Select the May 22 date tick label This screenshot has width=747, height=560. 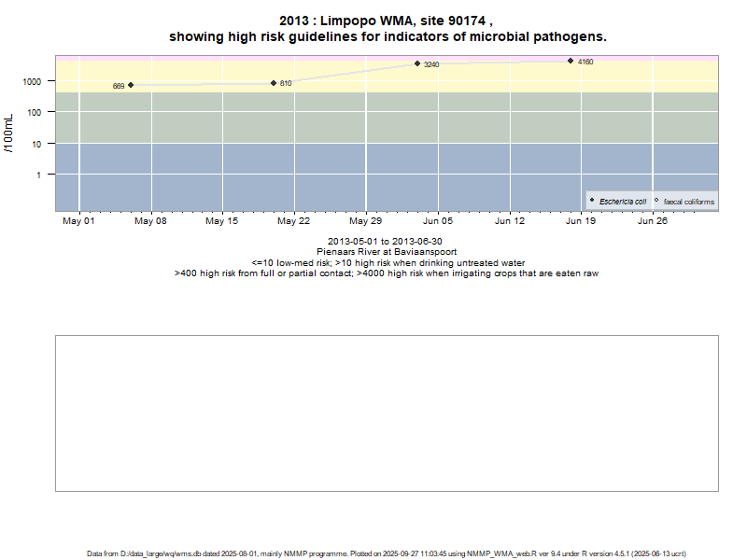point(294,222)
